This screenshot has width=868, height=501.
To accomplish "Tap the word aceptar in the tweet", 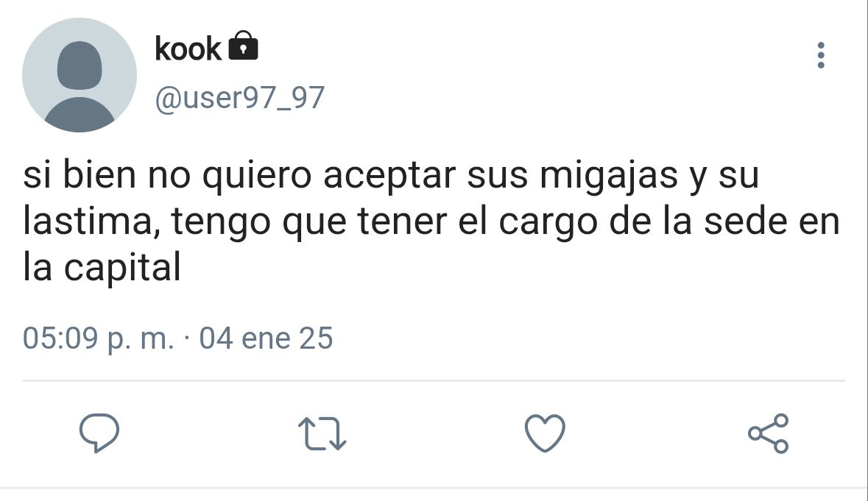I will point(389,177).
